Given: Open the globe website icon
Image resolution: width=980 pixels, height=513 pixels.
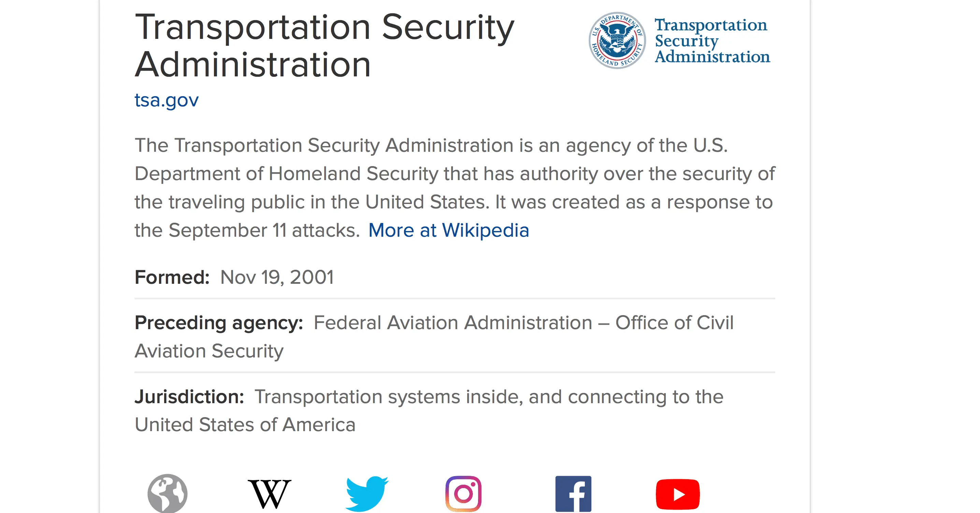Looking at the screenshot, I should pyautogui.click(x=168, y=493).
